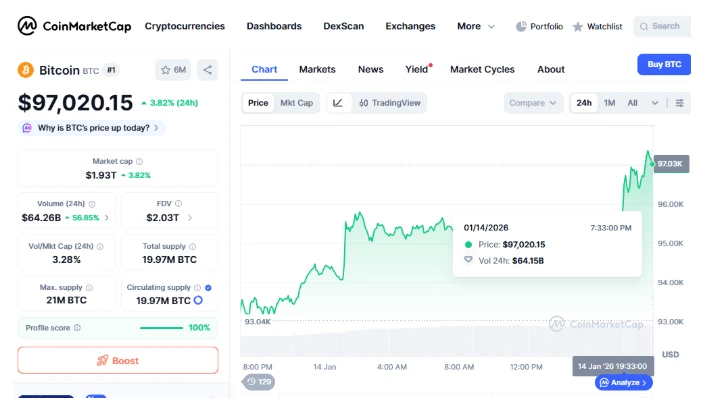The image size is (714, 407).
Task: Switch chart to TradingView mode
Action: click(391, 103)
